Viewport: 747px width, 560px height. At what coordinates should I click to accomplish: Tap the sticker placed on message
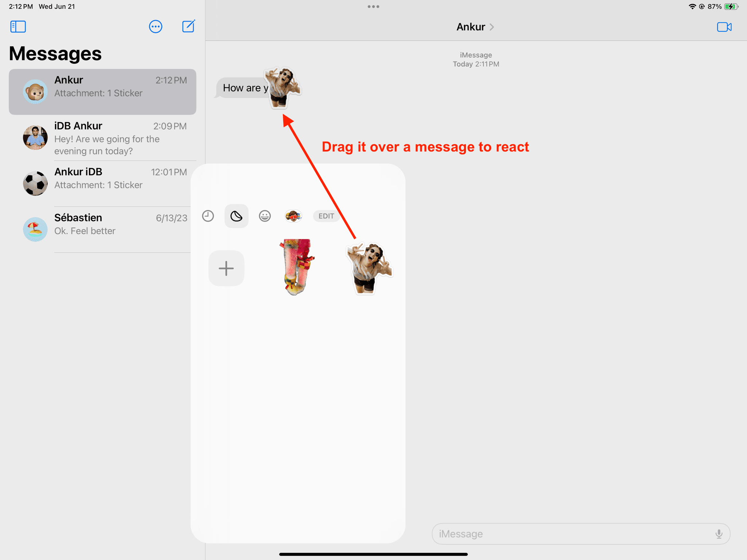[x=282, y=87]
